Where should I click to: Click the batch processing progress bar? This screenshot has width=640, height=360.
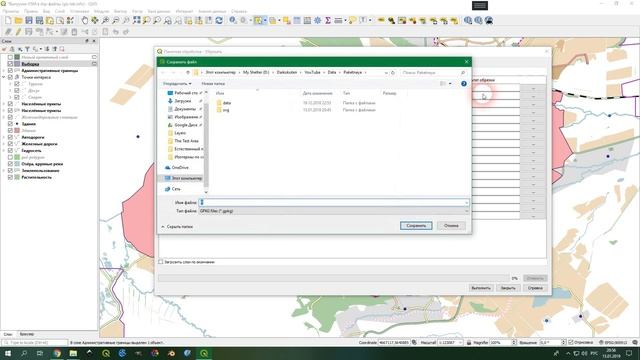333,278
